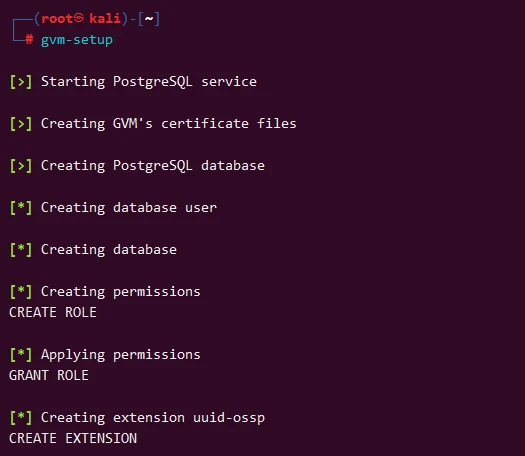525x456 pixels.
Task: Click the CREATE EXTENSION output line
Action: (x=73, y=438)
